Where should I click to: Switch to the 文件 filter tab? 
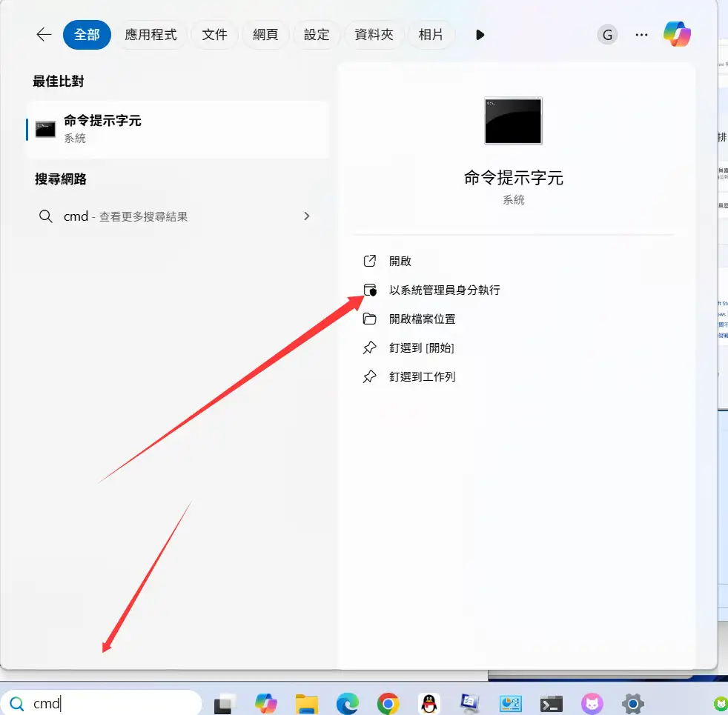pyautogui.click(x=214, y=35)
